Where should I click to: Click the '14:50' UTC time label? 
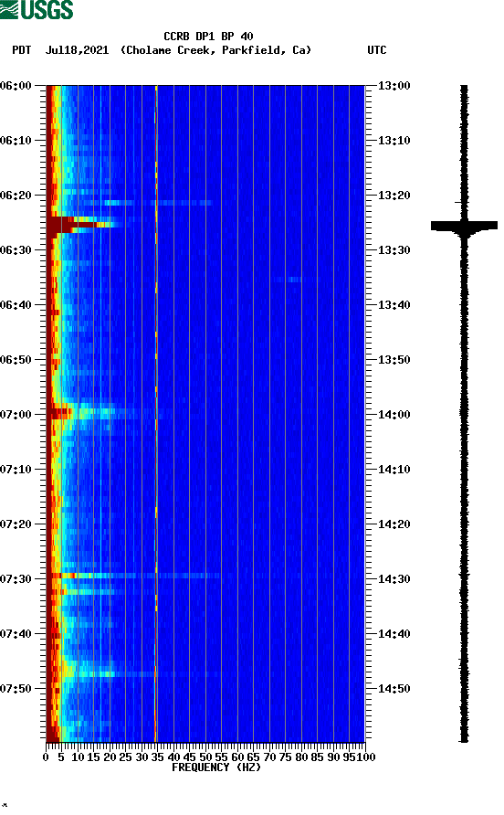click(394, 689)
